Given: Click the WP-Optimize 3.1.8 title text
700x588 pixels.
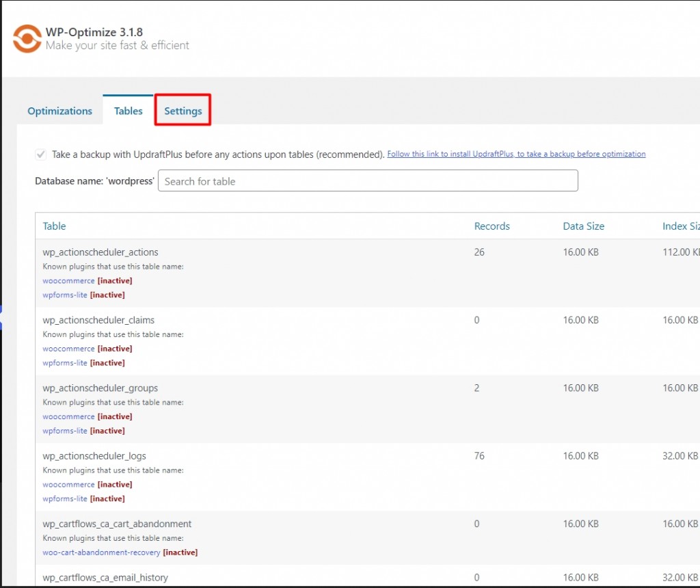Looking at the screenshot, I should [x=94, y=32].
